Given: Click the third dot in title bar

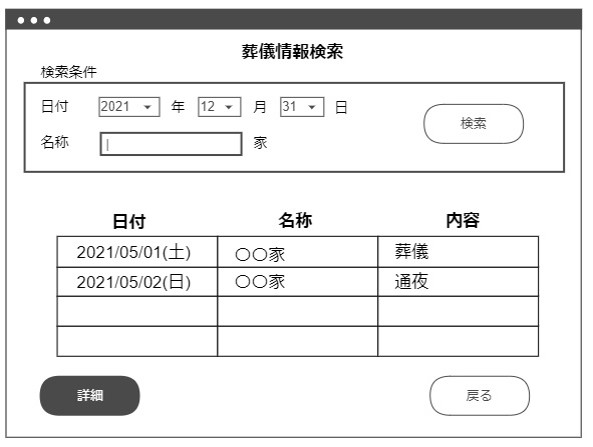Looking at the screenshot, I should tap(47, 20).
